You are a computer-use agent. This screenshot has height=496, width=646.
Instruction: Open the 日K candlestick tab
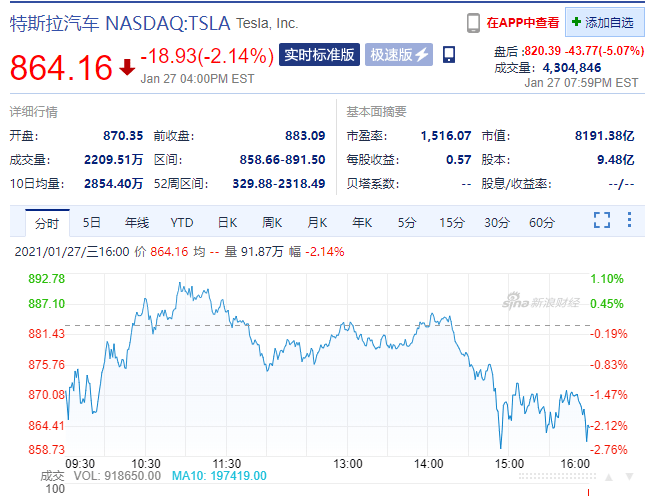[227, 222]
